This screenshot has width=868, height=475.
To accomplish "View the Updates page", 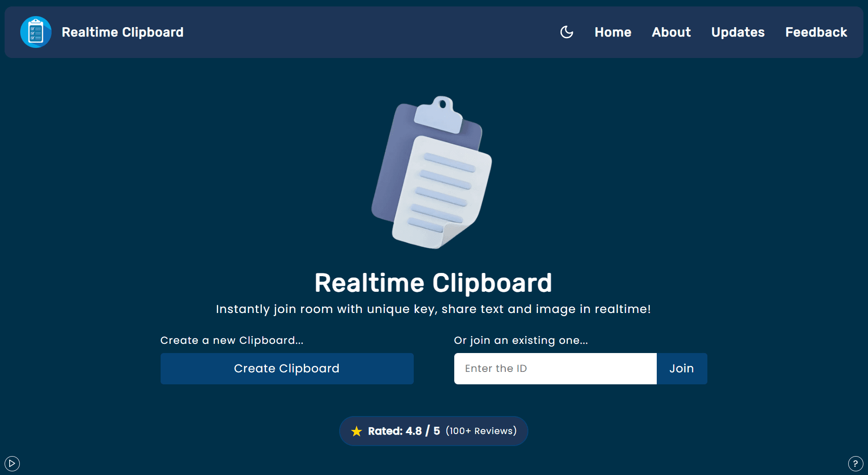I will (x=737, y=32).
